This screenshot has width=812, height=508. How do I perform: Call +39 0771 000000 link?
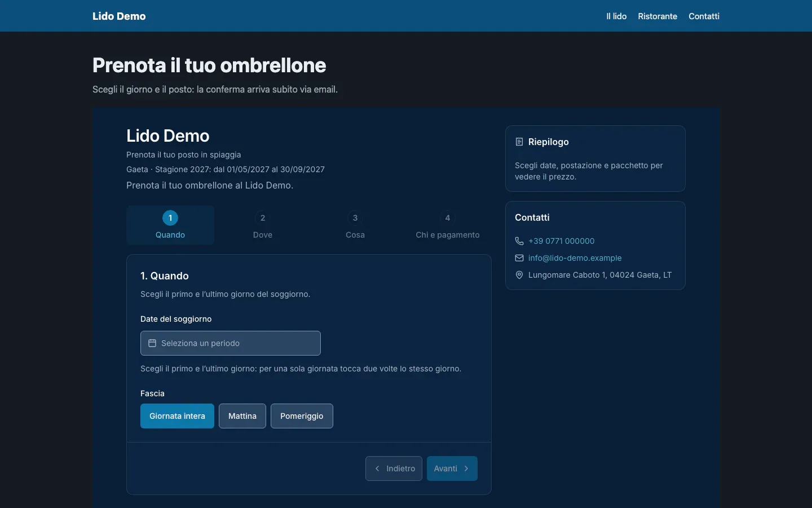tap(562, 241)
